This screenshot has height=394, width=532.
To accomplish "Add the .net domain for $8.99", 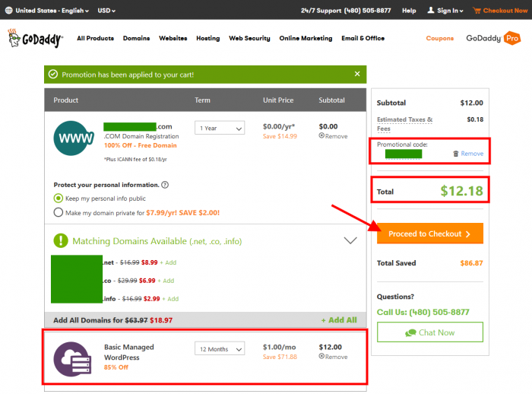I will (168, 262).
